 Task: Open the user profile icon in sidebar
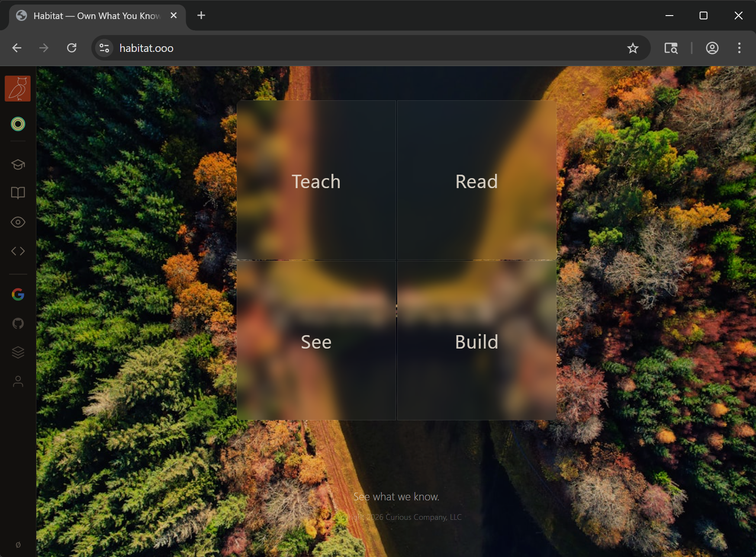pyautogui.click(x=18, y=381)
